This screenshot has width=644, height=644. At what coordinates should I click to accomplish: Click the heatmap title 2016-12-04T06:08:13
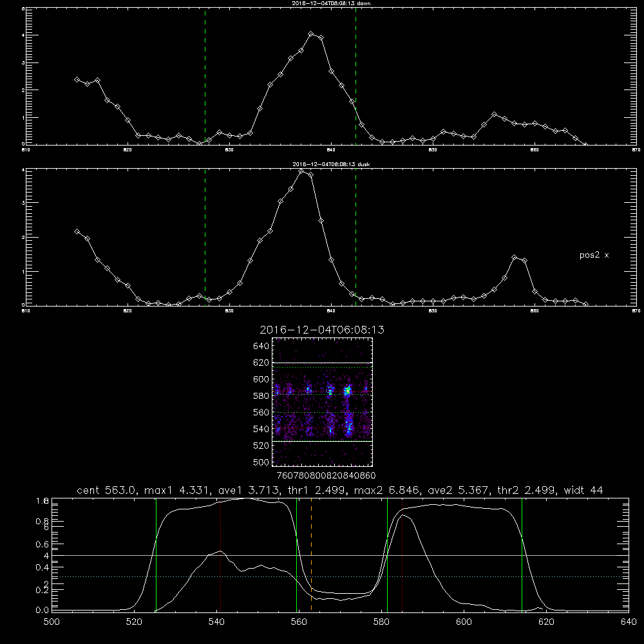pyautogui.click(x=322, y=330)
